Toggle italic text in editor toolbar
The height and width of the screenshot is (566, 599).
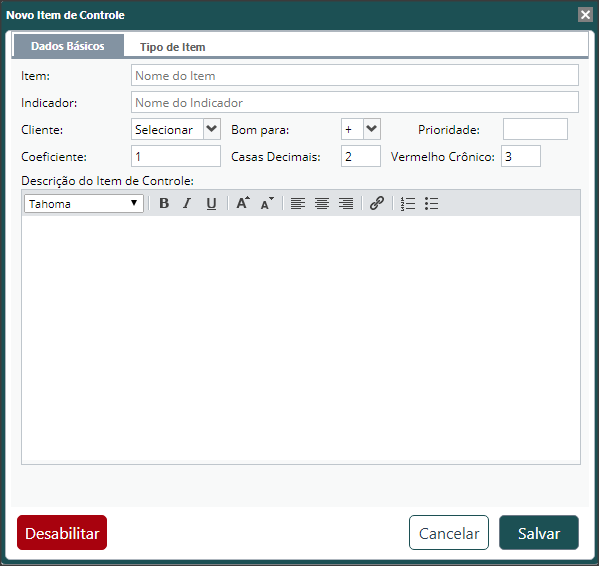(187, 203)
